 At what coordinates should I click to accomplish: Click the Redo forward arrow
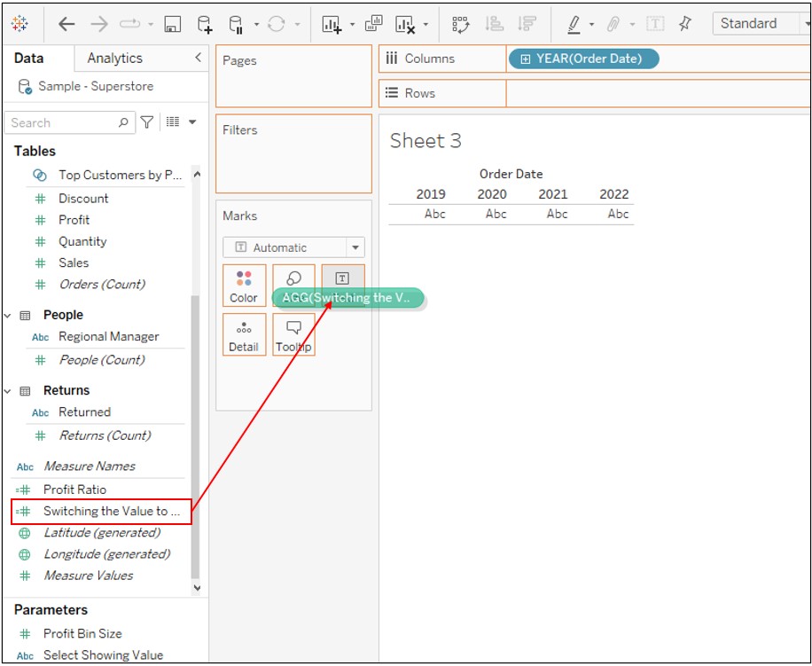[x=99, y=24]
